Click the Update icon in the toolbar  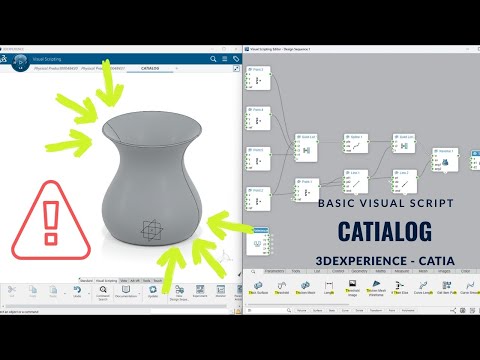[x=153, y=289]
